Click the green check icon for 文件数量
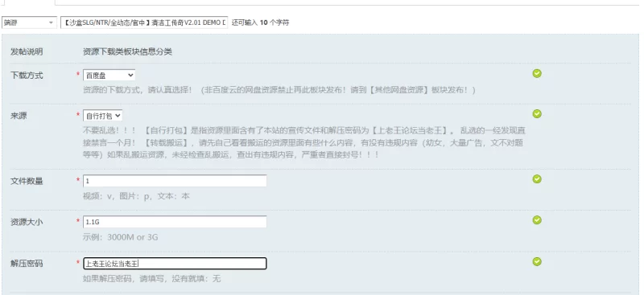 click(x=537, y=179)
